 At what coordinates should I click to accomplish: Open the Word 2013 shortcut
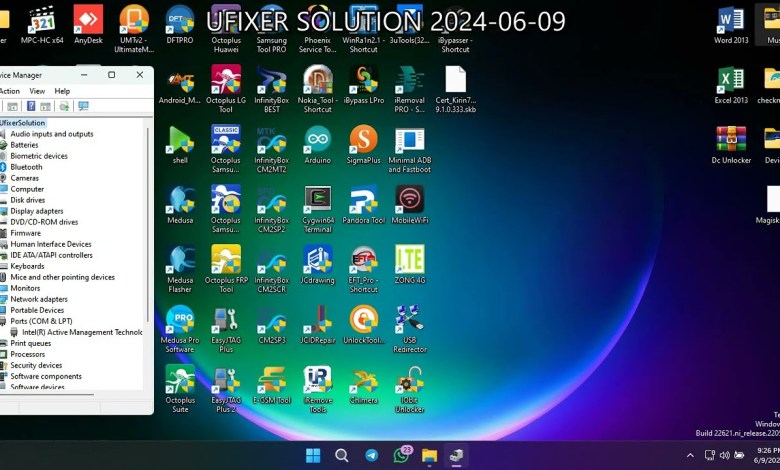click(731, 25)
